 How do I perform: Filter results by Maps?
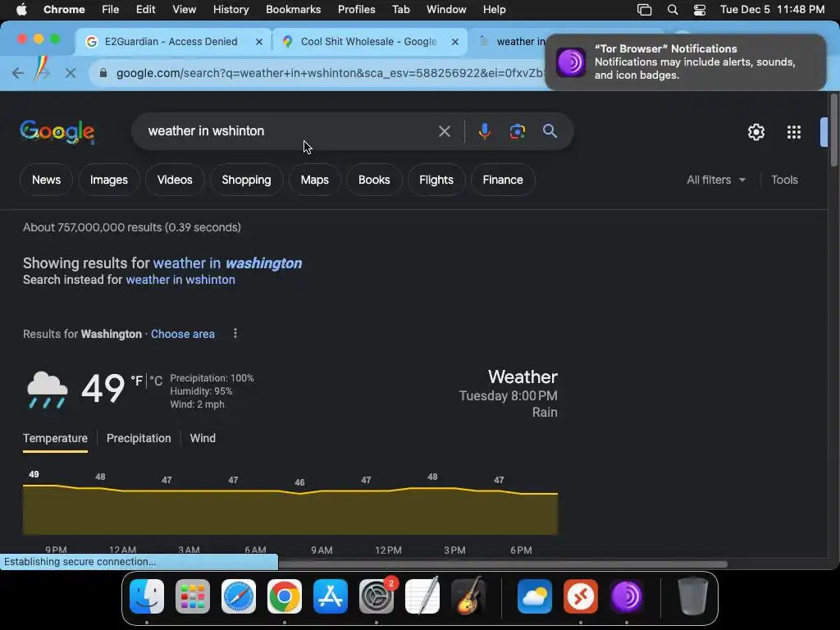314,180
